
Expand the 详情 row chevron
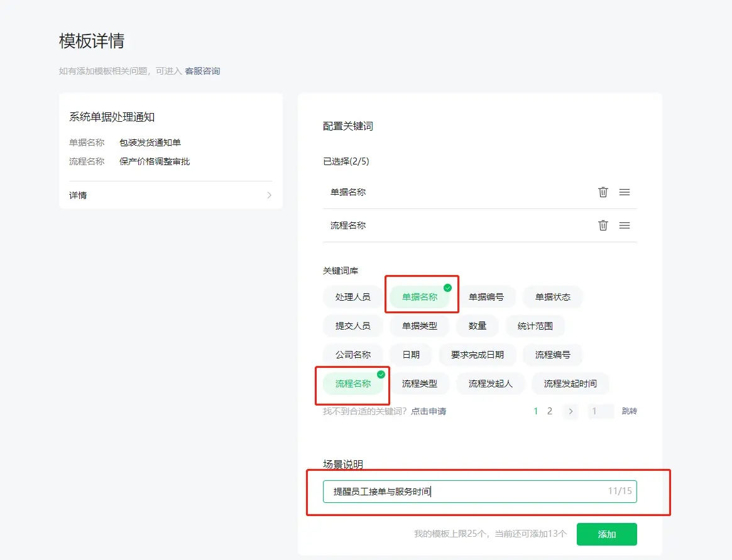tap(269, 195)
